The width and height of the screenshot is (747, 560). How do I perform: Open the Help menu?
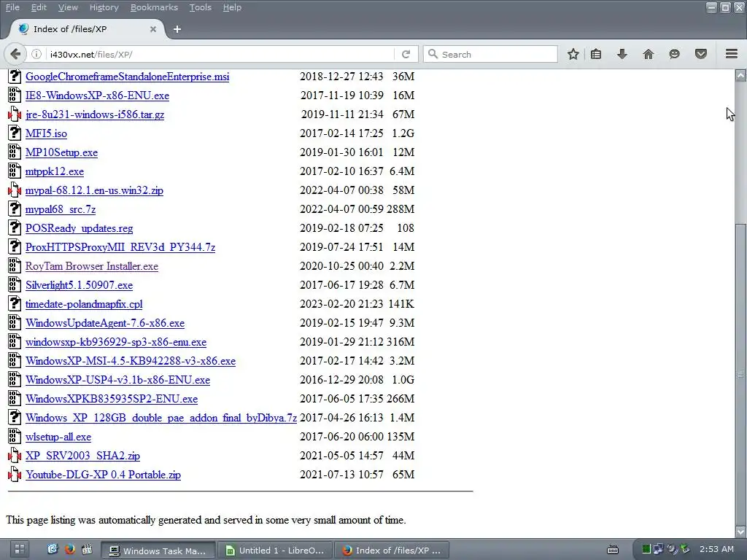click(x=232, y=7)
